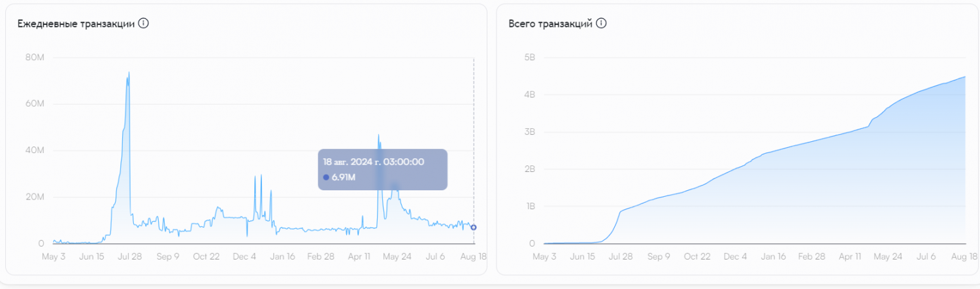Screen dimensions: 980x289
Task: Click May 3 label on daily transactions axis
Action: (x=54, y=256)
